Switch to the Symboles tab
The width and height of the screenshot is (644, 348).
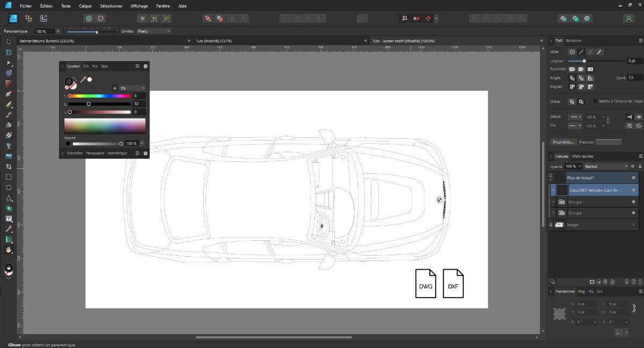point(573,41)
